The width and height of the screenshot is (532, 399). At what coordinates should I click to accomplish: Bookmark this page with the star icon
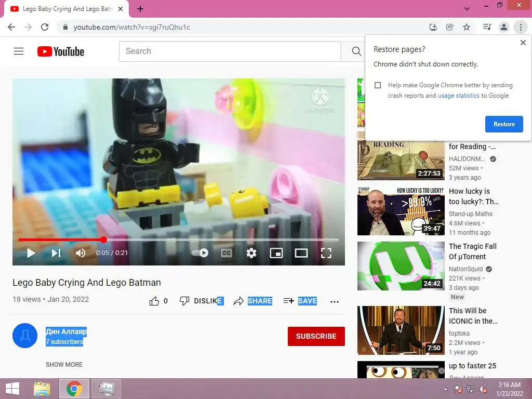[467, 27]
